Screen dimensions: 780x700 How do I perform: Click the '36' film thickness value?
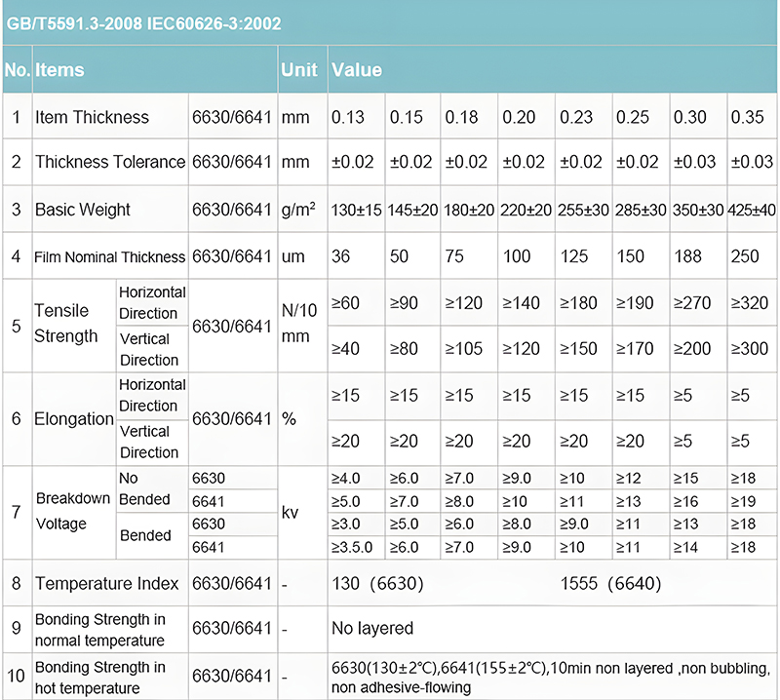tap(340, 256)
